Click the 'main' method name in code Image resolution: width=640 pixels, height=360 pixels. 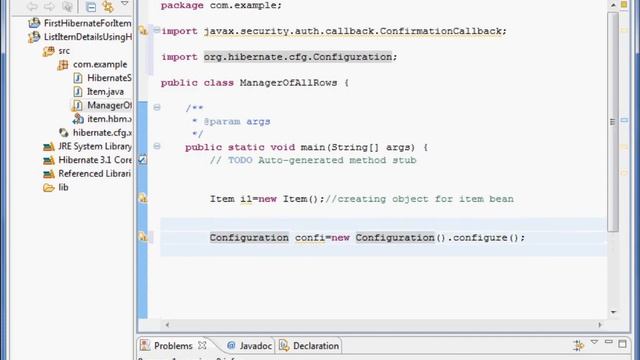(x=313, y=147)
